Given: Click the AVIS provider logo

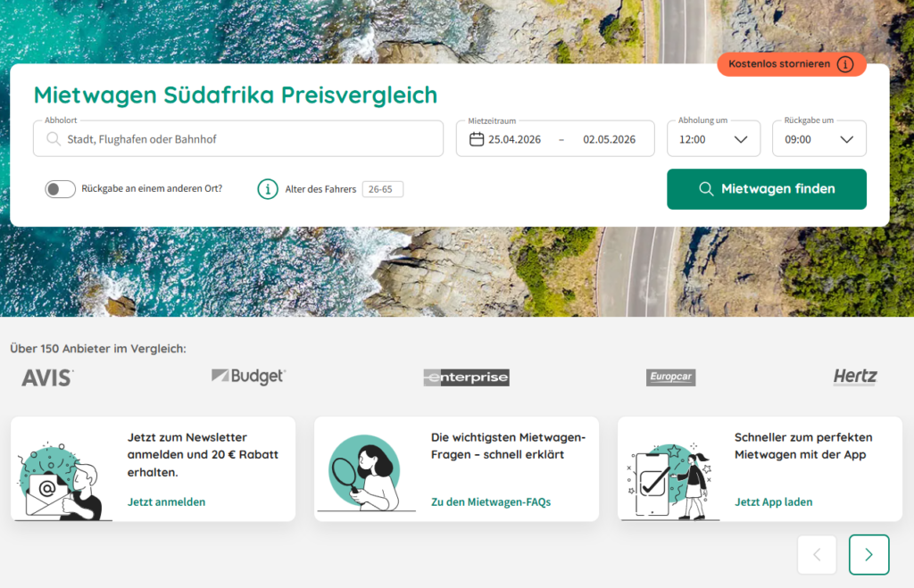Looking at the screenshot, I should click(48, 377).
